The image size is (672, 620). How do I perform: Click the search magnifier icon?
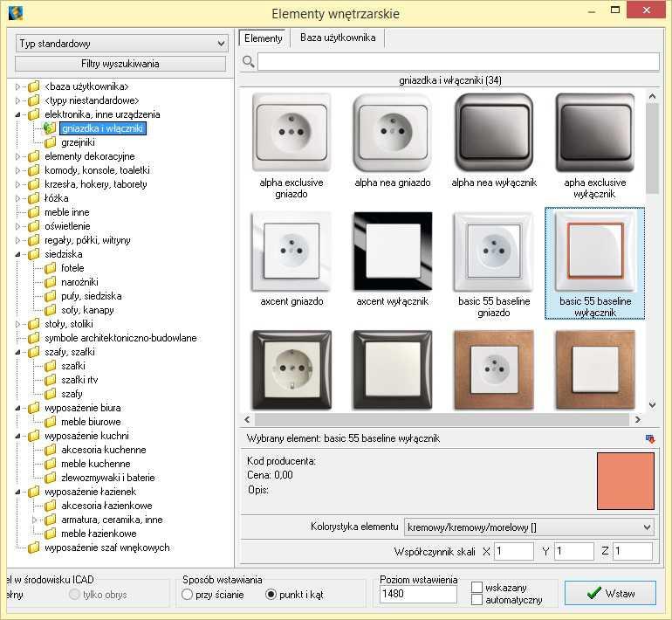point(249,62)
